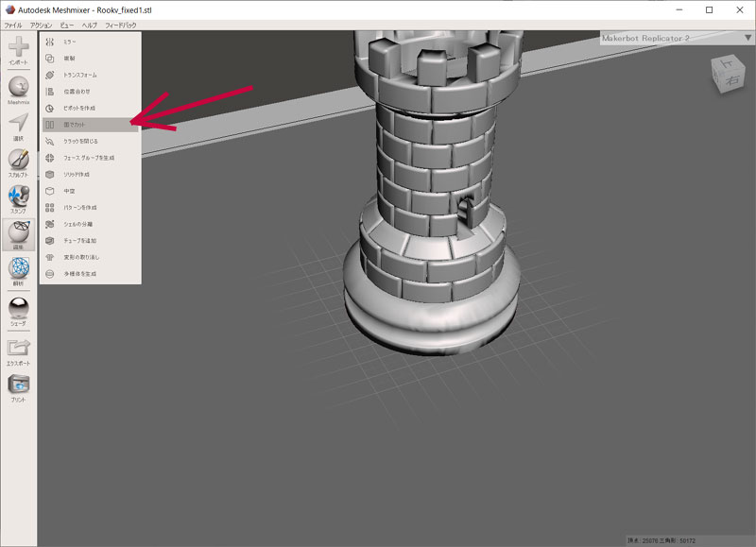Image resolution: width=756 pixels, height=547 pixels.
Task: Click the Import (インポート) plus icon
Action: click(18, 48)
